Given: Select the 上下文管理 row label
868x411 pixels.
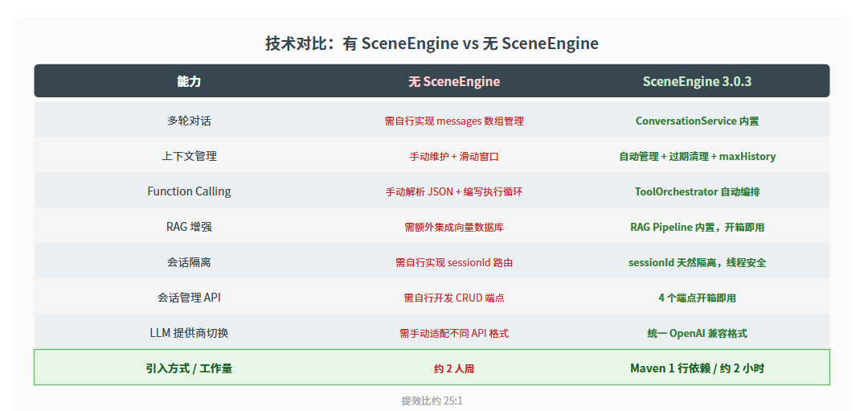Looking at the screenshot, I should (x=189, y=156).
